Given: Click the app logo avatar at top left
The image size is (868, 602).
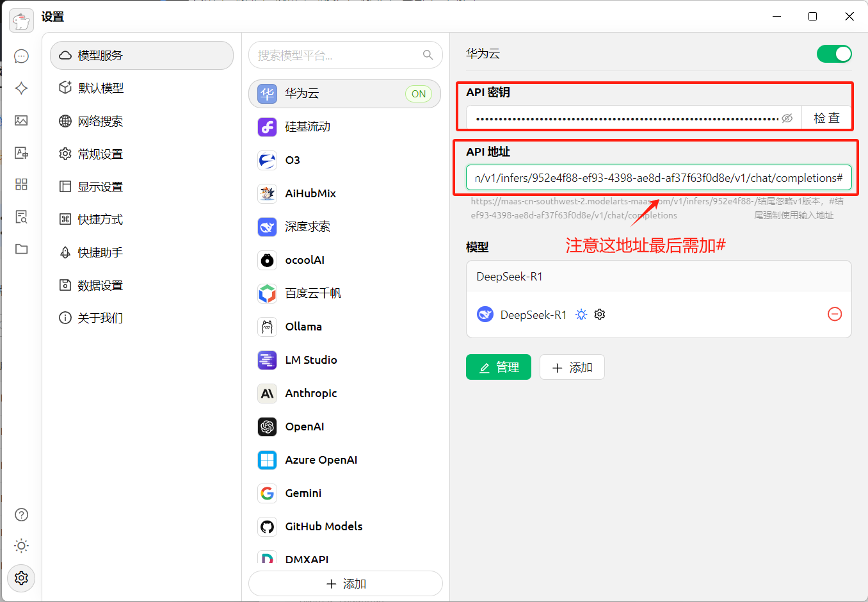Looking at the screenshot, I should [x=21, y=20].
